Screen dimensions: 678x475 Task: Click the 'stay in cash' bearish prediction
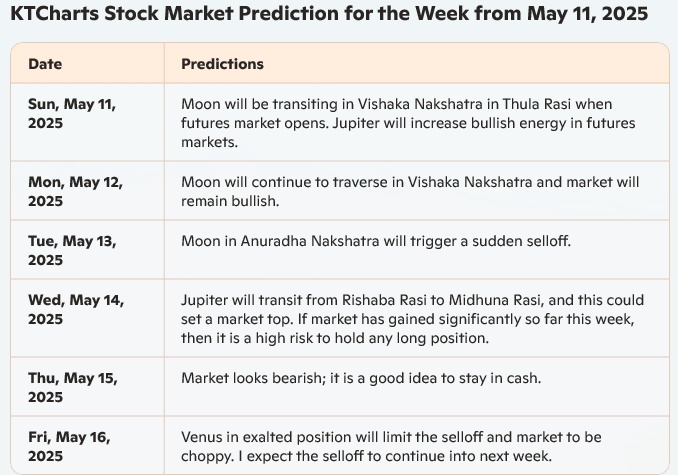[361, 378]
